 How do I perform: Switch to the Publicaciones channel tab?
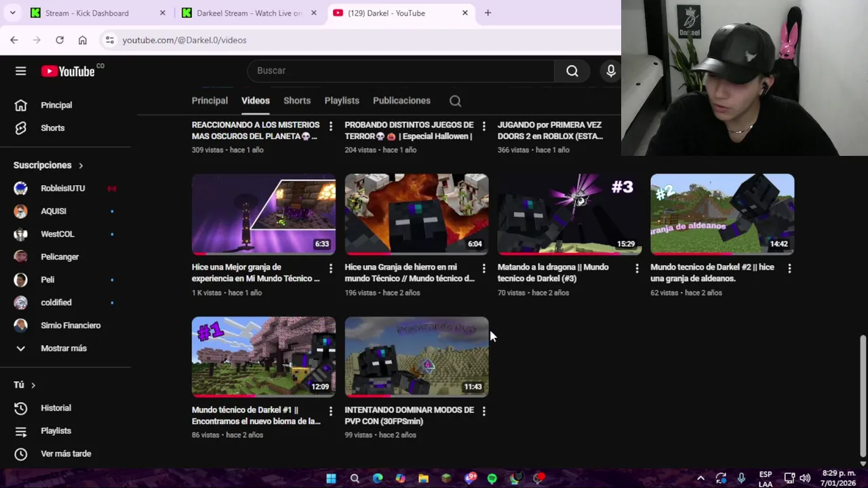click(401, 101)
